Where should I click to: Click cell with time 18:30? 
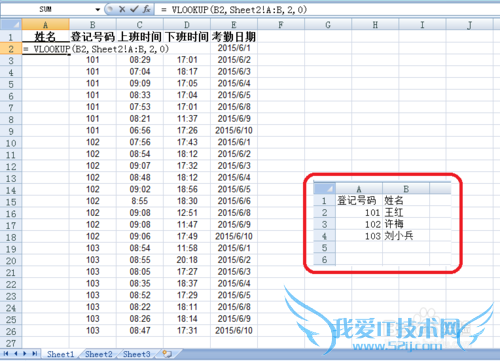click(x=187, y=201)
